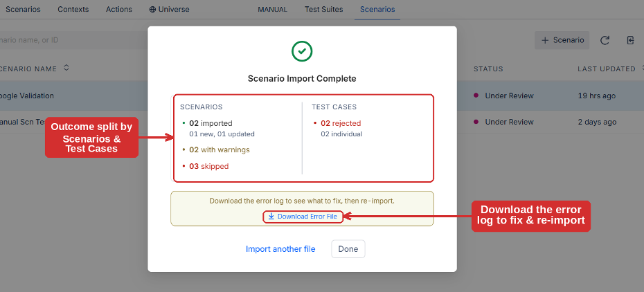Click the green checkmark success icon

(302, 51)
